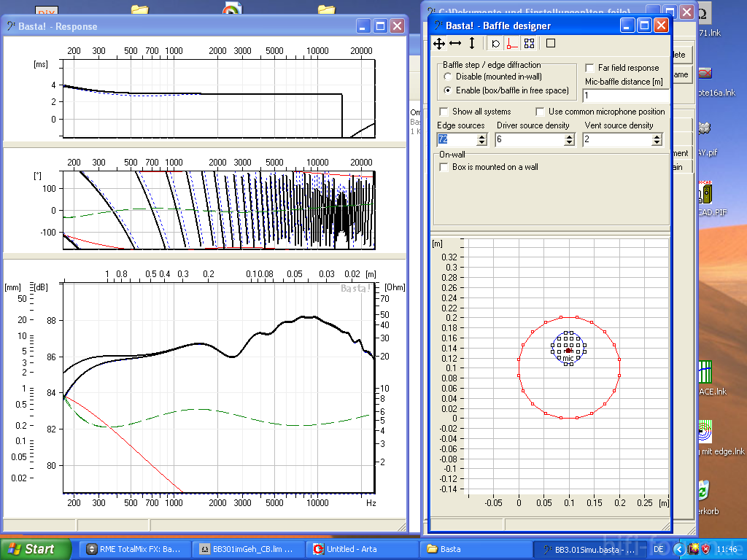Adjust Driver source density spinner

(x=569, y=139)
